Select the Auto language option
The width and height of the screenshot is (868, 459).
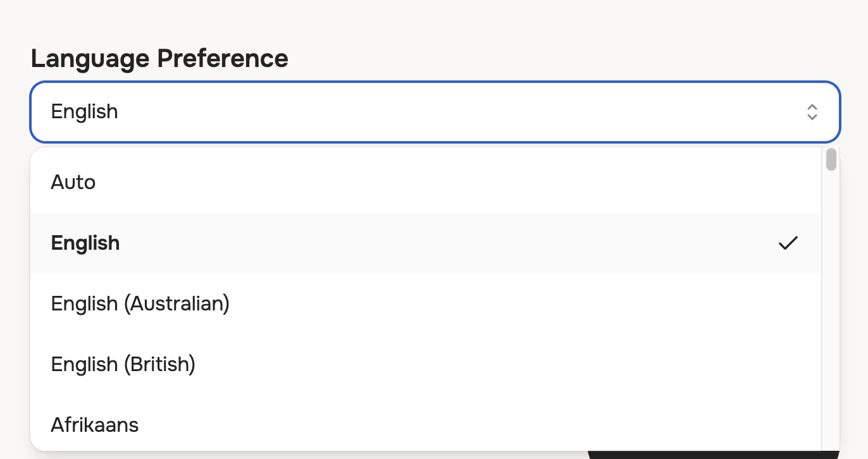[x=73, y=183]
